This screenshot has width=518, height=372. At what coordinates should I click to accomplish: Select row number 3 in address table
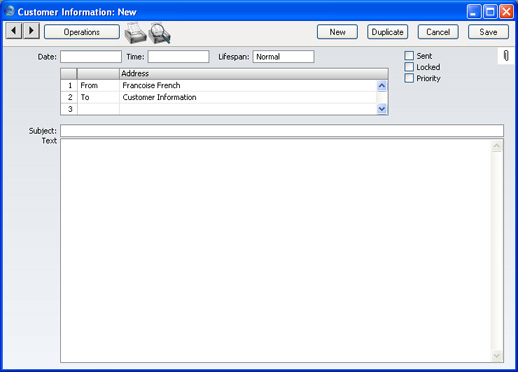tap(69, 109)
